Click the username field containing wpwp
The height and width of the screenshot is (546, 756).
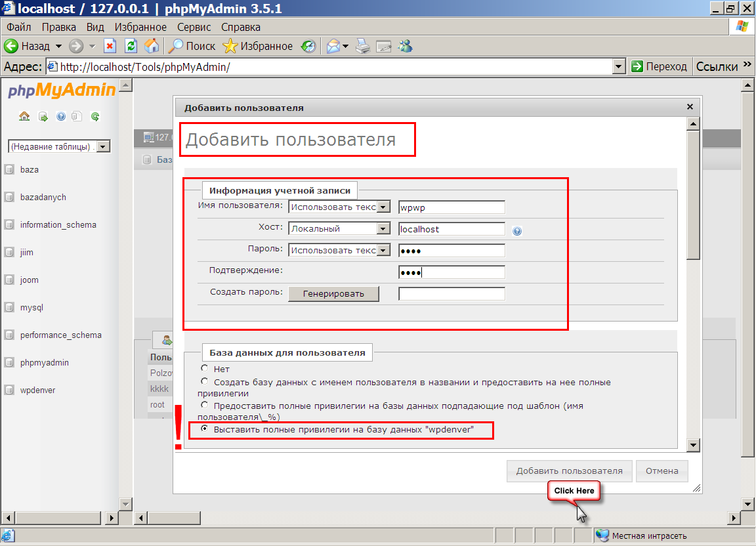[x=451, y=207]
